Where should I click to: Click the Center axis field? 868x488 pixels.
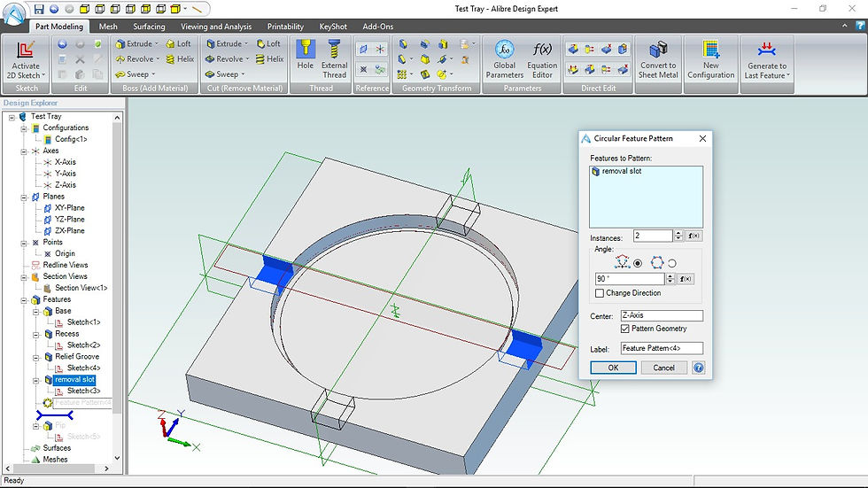[662, 315]
